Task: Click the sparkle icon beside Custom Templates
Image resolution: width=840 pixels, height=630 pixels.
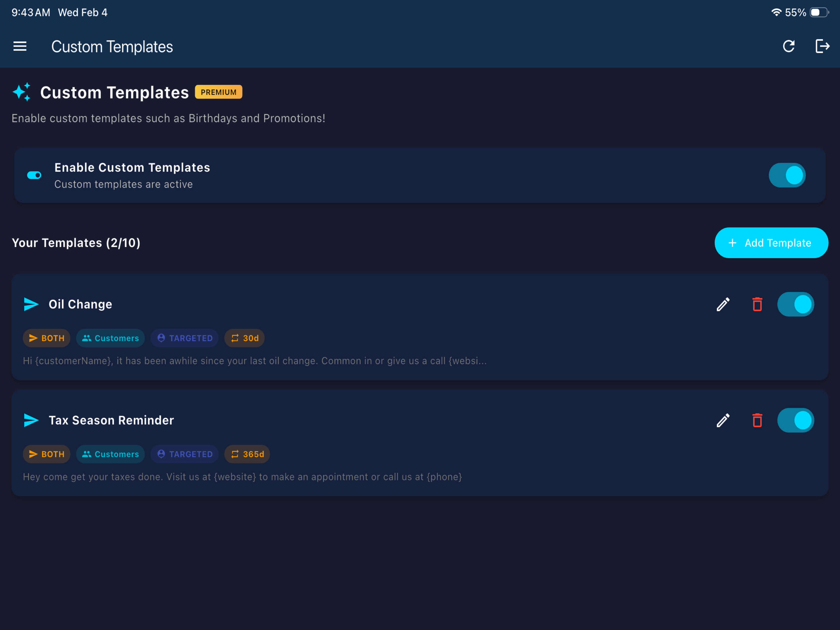Action: [x=22, y=92]
